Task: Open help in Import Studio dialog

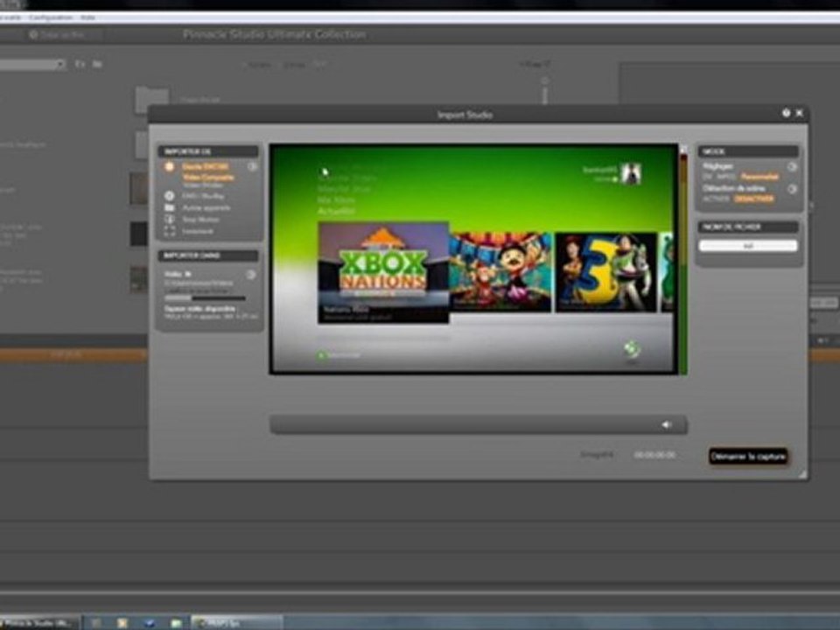Action: point(786,113)
